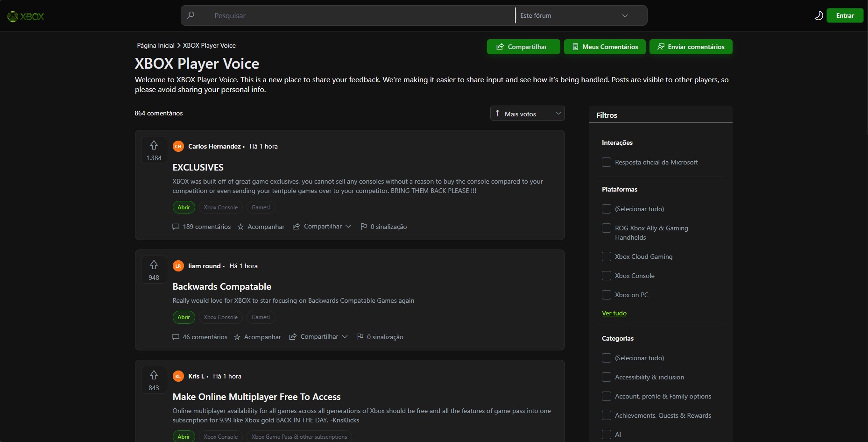Open liam round author name

(x=204, y=266)
